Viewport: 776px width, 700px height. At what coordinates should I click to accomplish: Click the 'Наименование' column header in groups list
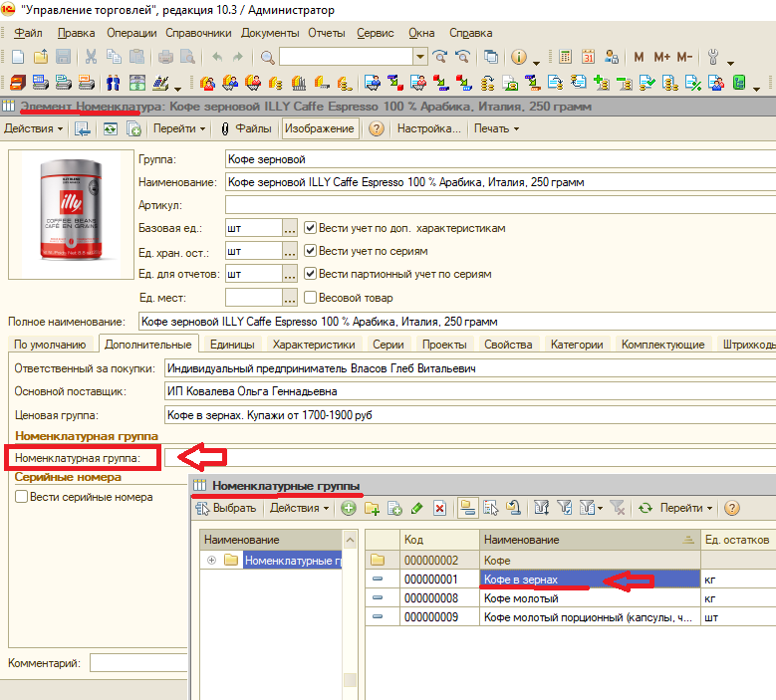point(590,540)
